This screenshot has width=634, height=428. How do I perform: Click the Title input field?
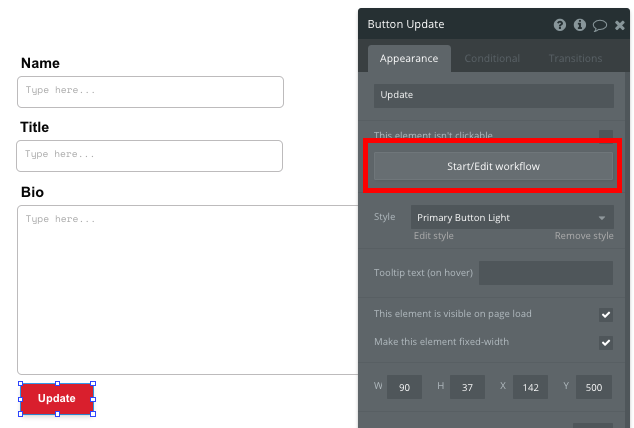coord(150,156)
